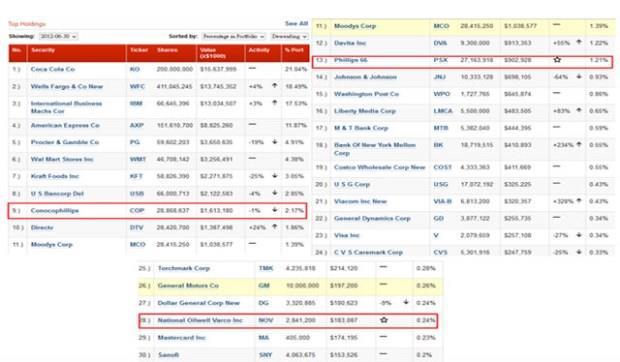Click the up arrow in the Directv row
The width and height of the screenshot is (620, 362).
tap(274, 226)
